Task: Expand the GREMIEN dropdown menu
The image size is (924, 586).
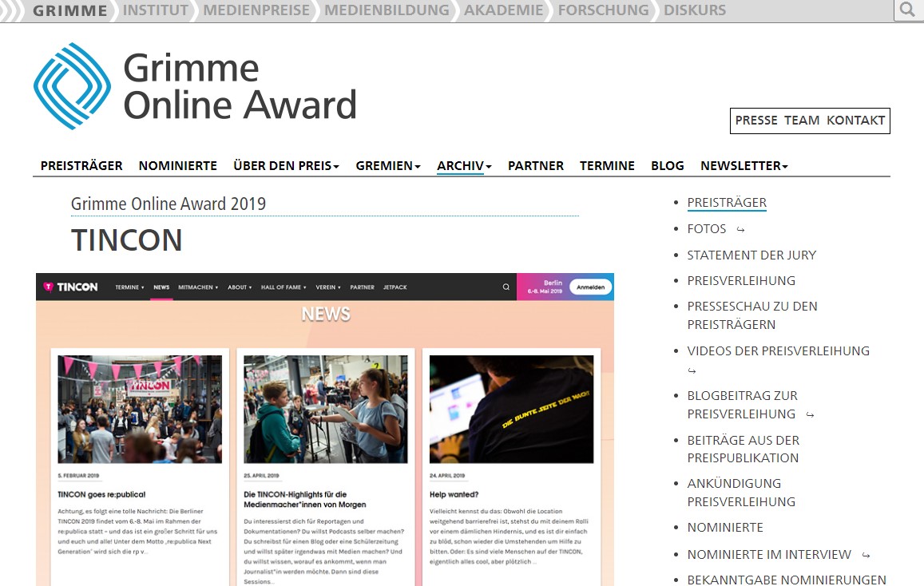Action: [x=388, y=166]
